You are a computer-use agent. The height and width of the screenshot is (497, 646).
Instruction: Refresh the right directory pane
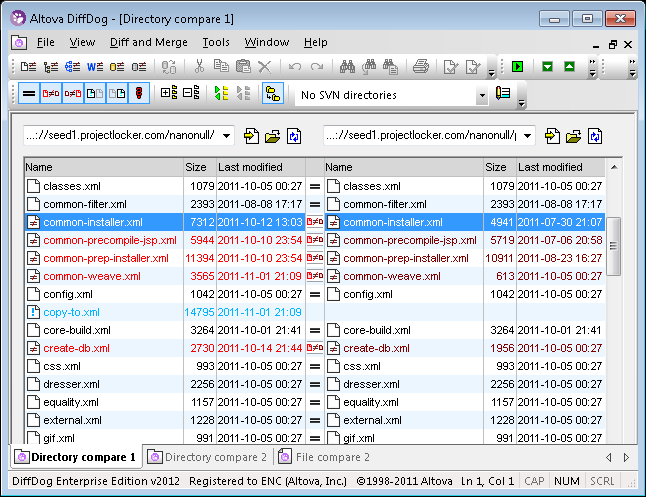pos(595,135)
